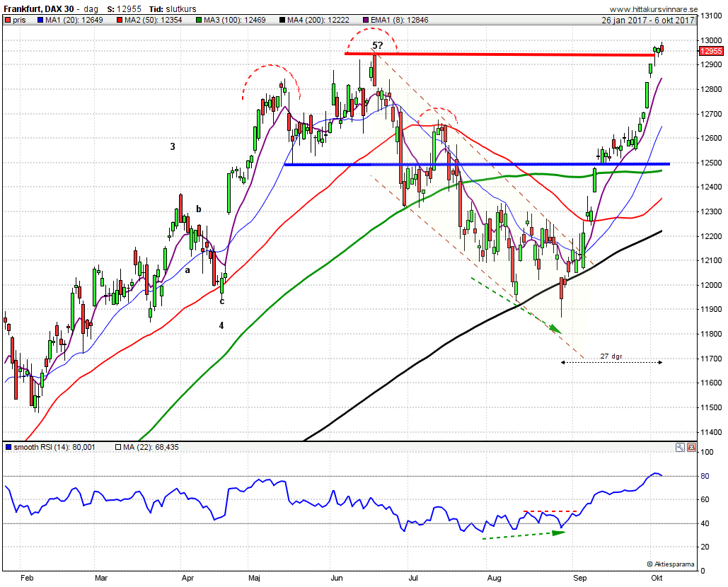Click the 'b' correction wave label
This screenshot has width=728, height=587.
(x=199, y=209)
